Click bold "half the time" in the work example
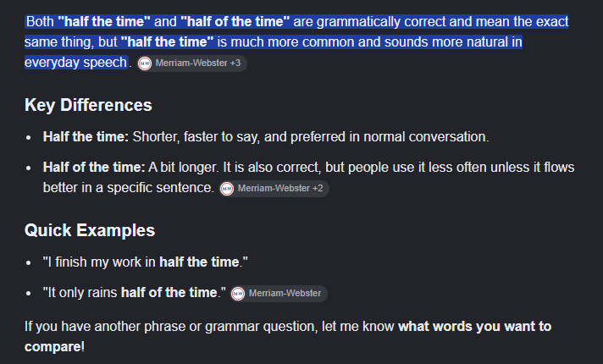Image resolution: width=603 pixels, height=364 pixels. coord(199,262)
